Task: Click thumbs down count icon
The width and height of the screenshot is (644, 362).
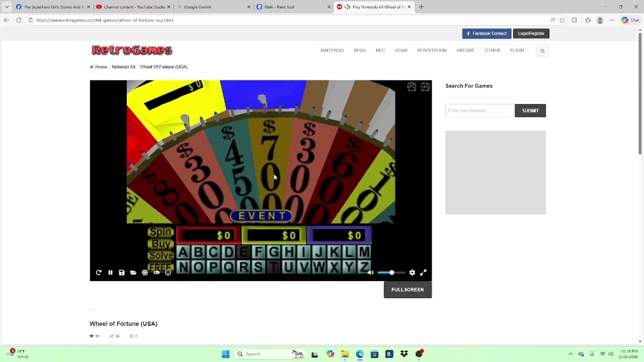Action: pos(132,336)
